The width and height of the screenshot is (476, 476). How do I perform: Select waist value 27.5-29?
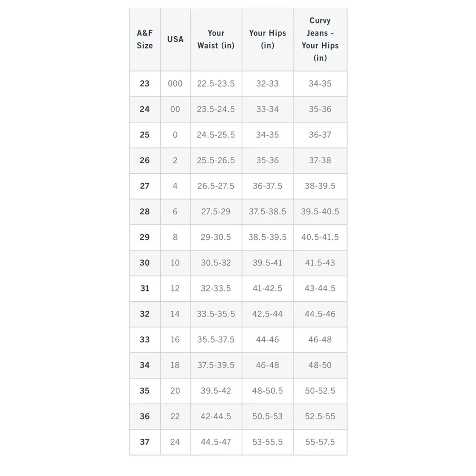216,212
